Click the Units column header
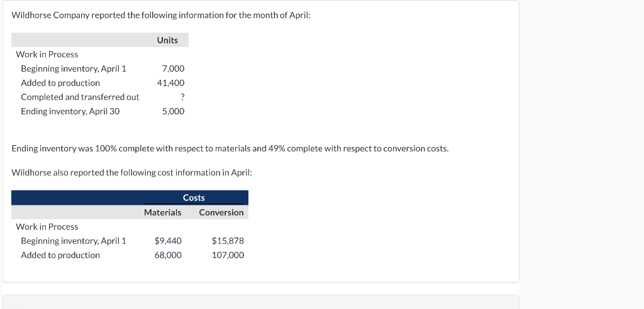644x309 pixels. point(167,40)
